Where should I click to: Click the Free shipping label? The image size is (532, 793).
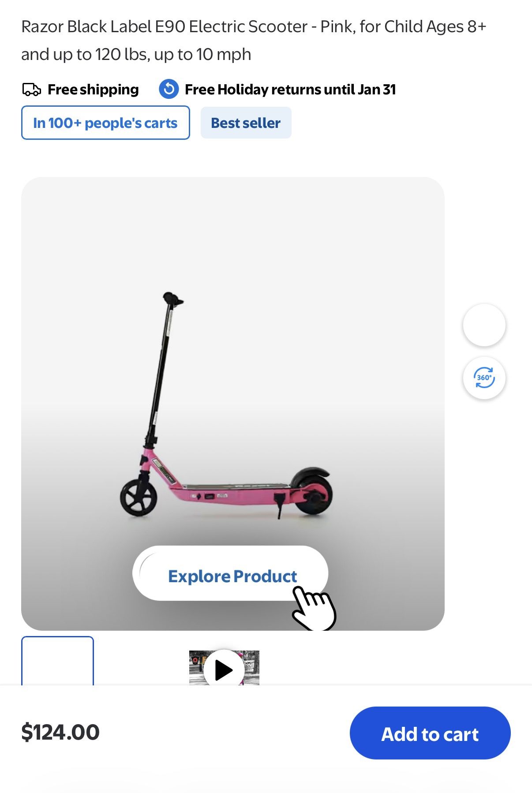93,90
